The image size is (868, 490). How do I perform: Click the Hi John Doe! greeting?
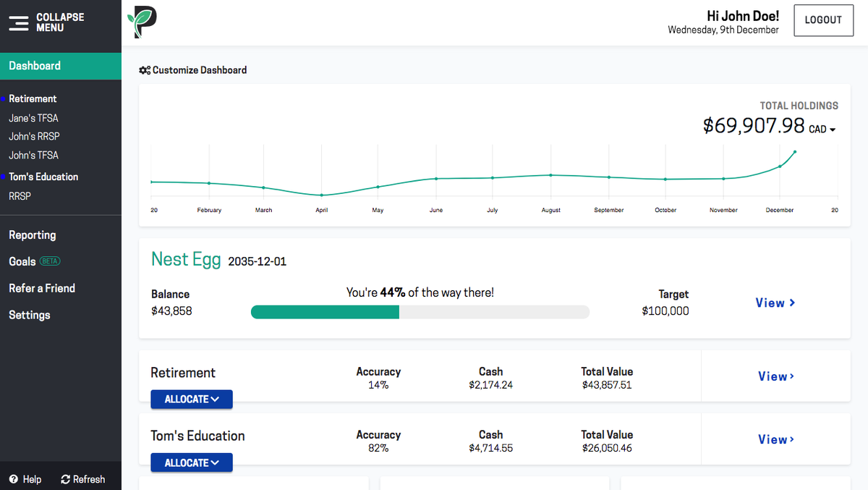(743, 16)
